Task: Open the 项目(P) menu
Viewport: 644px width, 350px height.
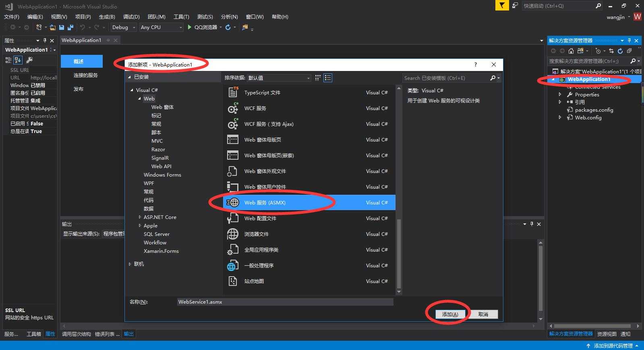Action: pyautogui.click(x=83, y=17)
